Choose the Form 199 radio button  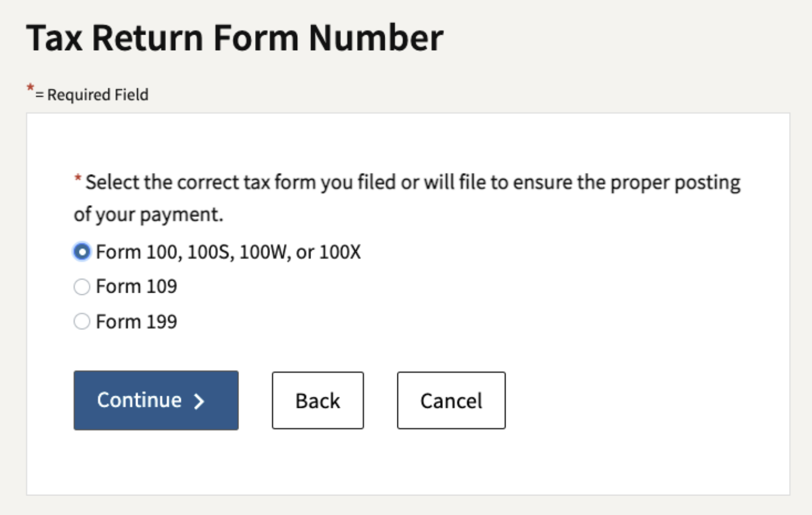click(x=82, y=321)
